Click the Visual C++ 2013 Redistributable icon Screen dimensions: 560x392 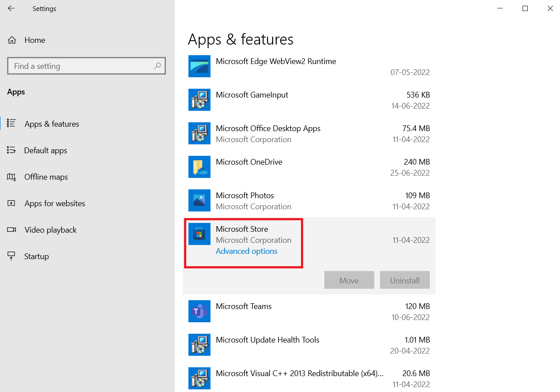199,378
